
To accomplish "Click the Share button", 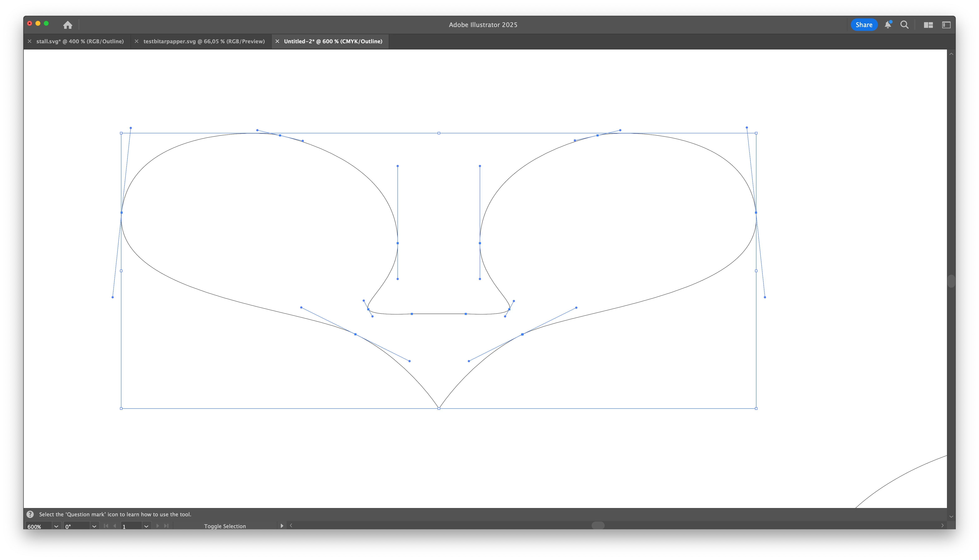I will pyautogui.click(x=864, y=25).
